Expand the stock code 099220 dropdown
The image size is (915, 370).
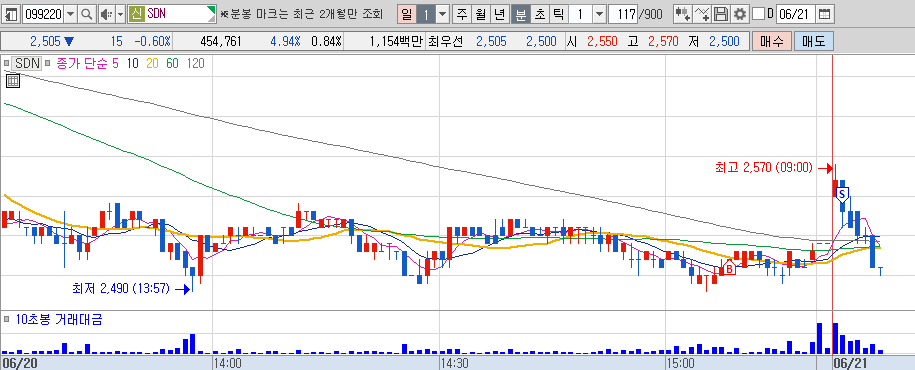tap(71, 14)
